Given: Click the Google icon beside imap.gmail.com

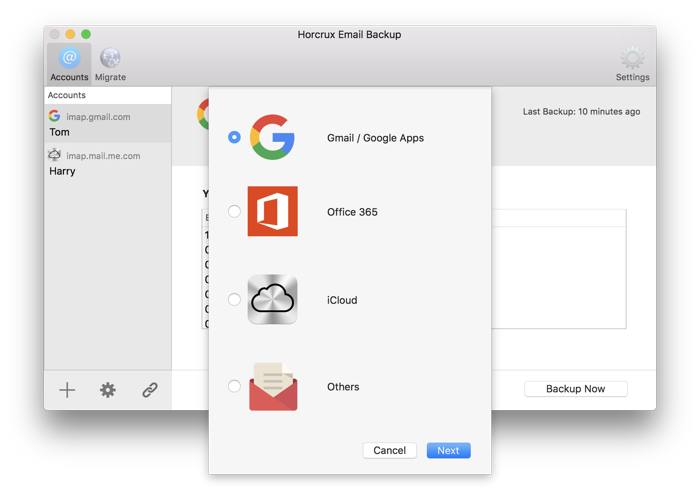Looking at the screenshot, I should [x=54, y=116].
